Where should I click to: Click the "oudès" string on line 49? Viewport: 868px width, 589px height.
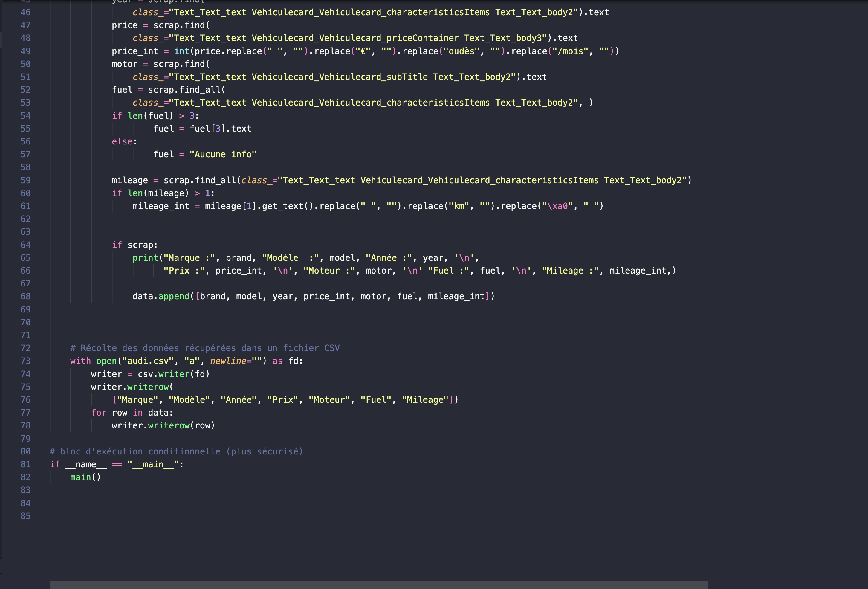[x=461, y=51]
